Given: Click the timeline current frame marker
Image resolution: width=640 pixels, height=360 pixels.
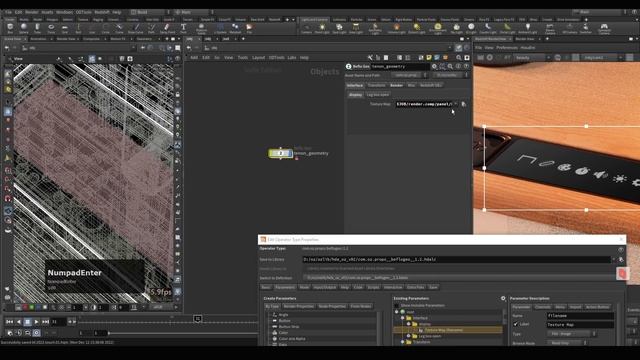Looking at the screenshot, I should pyautogui.click(x=198, y=318).
